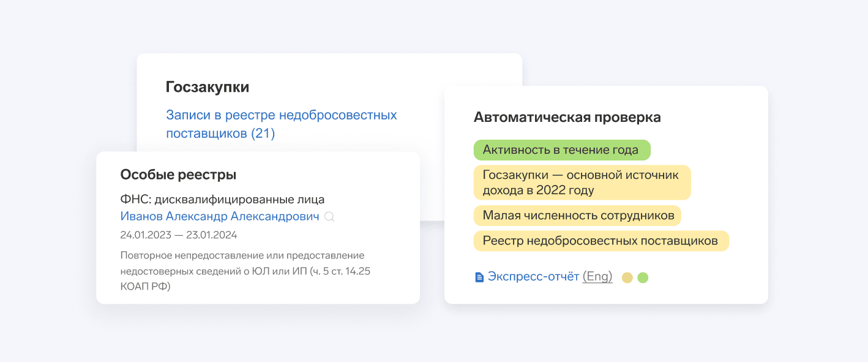Click the (21) record count in Госзакупки
868x362 pixels.
coord(263,134)
